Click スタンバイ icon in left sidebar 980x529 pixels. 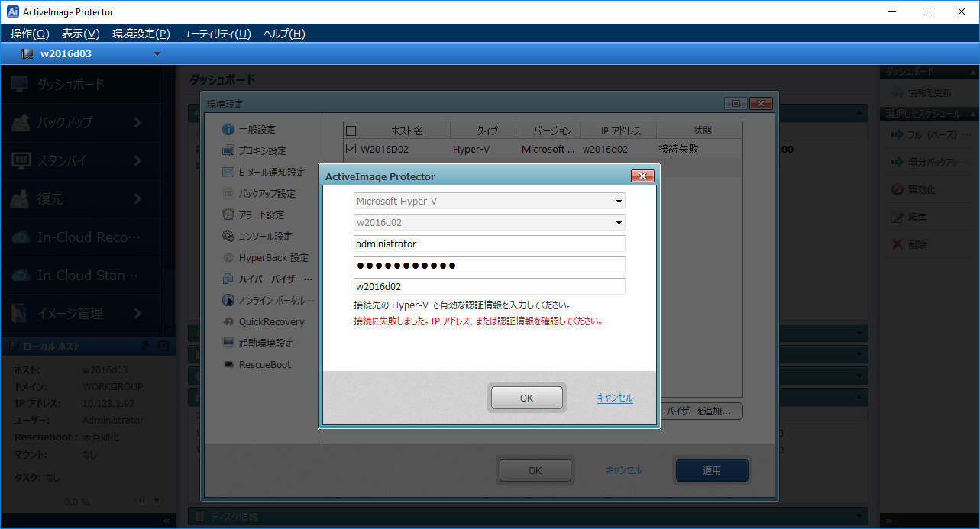tap(20, 160)
